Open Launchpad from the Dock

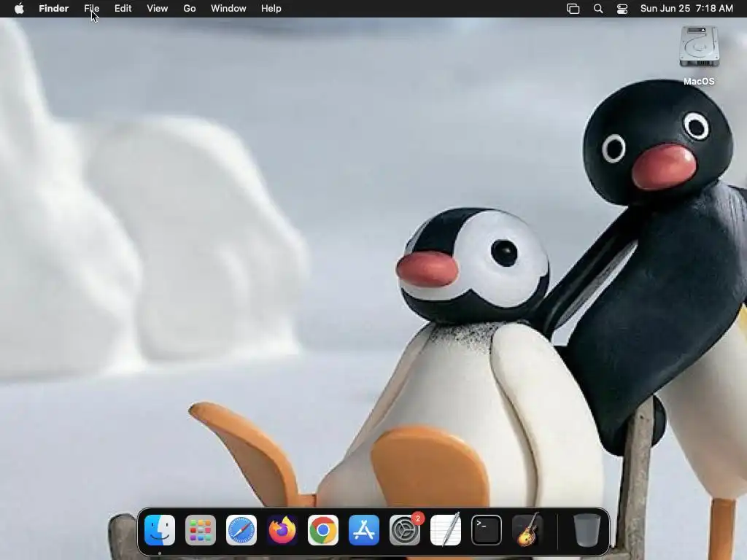(x=201, y=530)
